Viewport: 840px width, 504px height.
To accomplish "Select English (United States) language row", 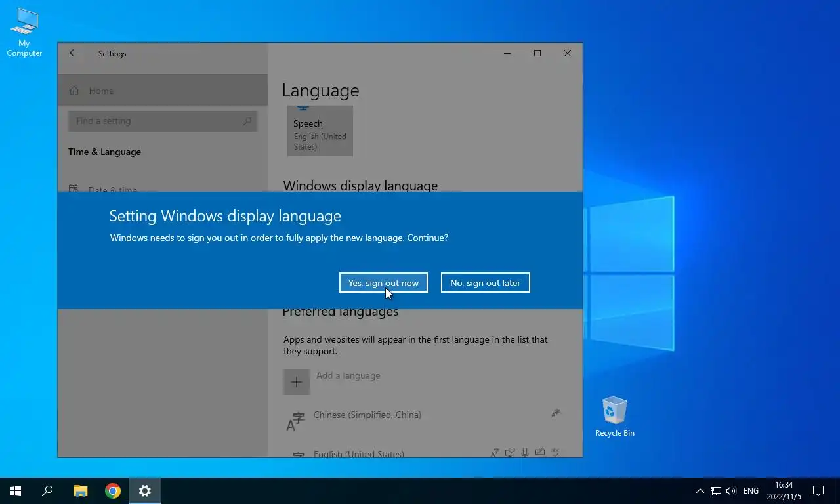I will click(425, 452).
